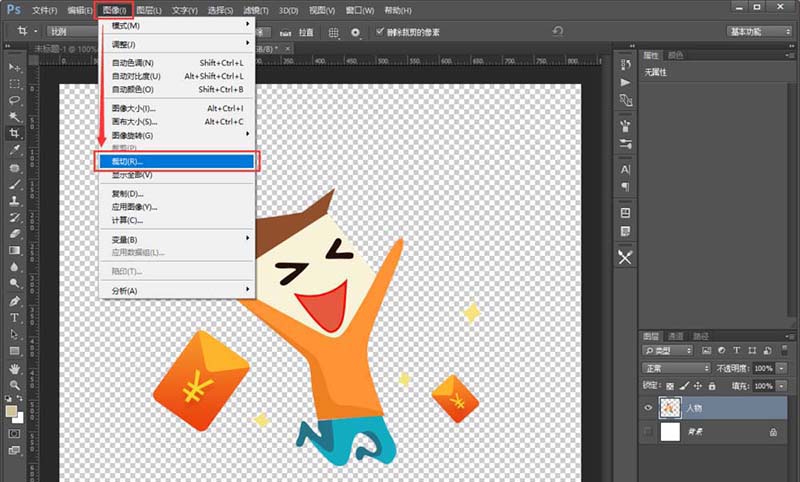Screen dimensions: 800x482
Task: Select the Lasso tool
Action: tap(15, 100)
